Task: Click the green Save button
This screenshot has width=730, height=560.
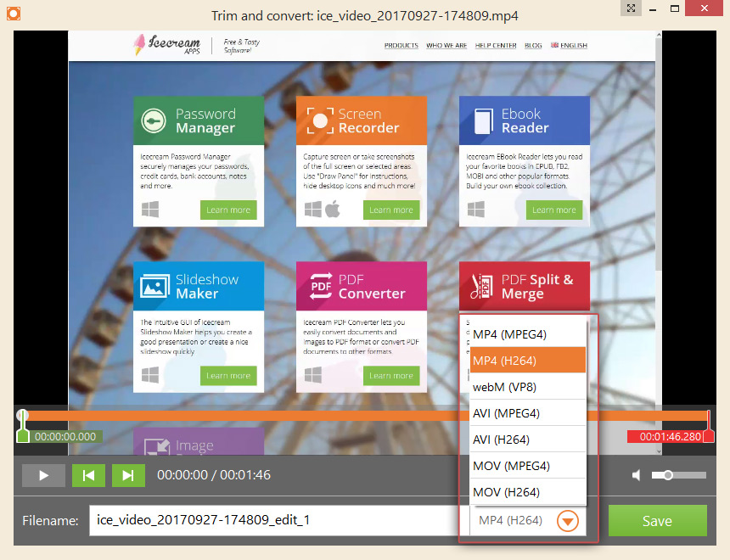Action: click(657, 520)
